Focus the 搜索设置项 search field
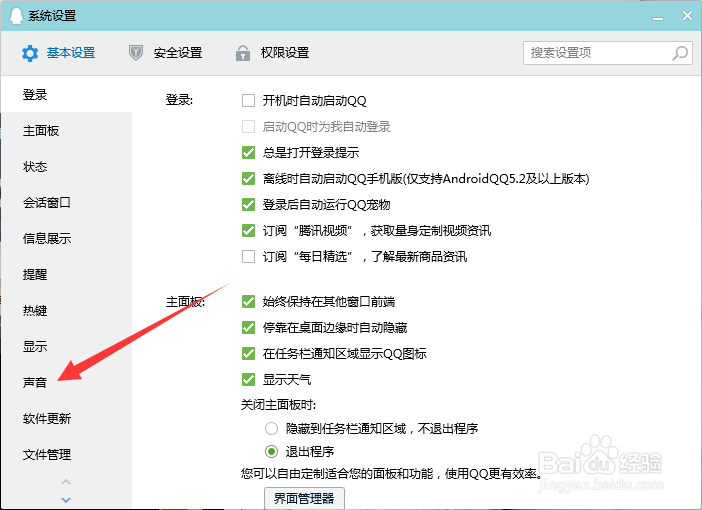The height and width of the screenshot is (510, 702). [608, 53]
